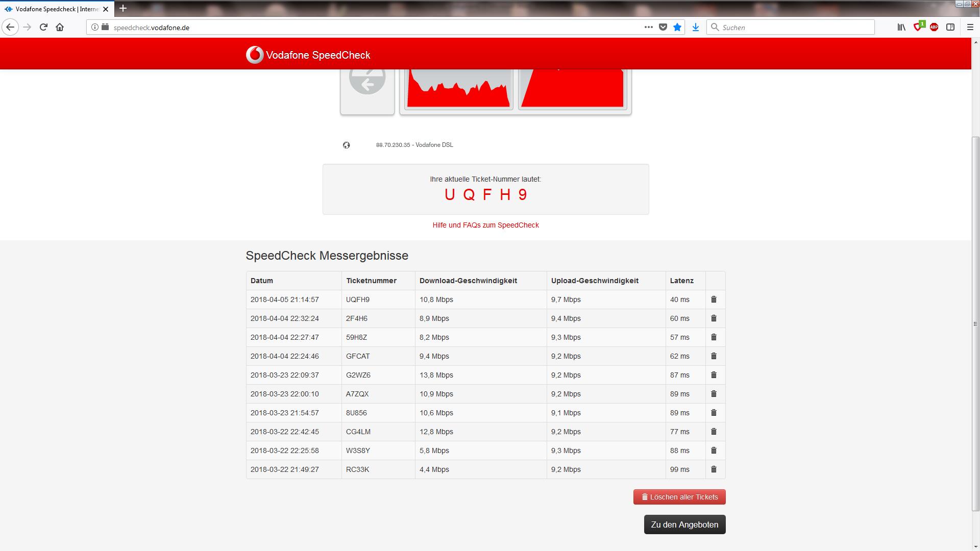Viewport: 980px width, 551px height.
Task: Open the downloads arrow panel
Action: pos(695,28)
